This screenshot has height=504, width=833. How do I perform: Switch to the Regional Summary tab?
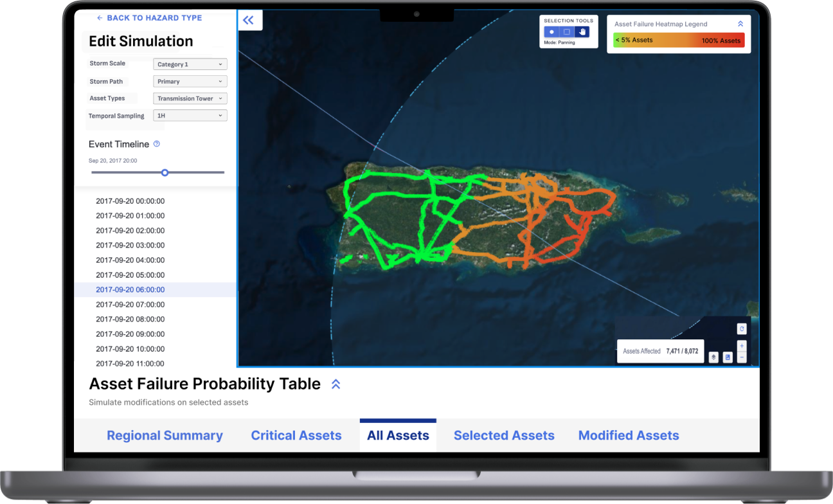(165, 435)
